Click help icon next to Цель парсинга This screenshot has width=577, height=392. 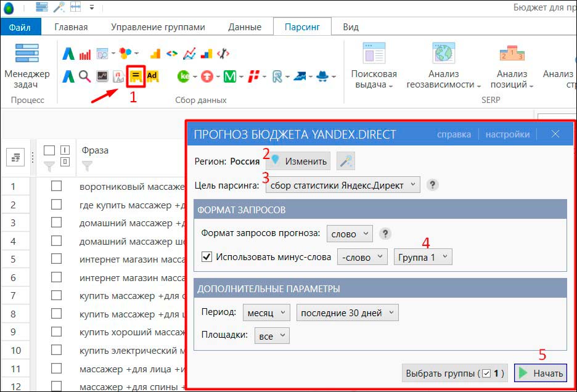(x=432, y=184)
